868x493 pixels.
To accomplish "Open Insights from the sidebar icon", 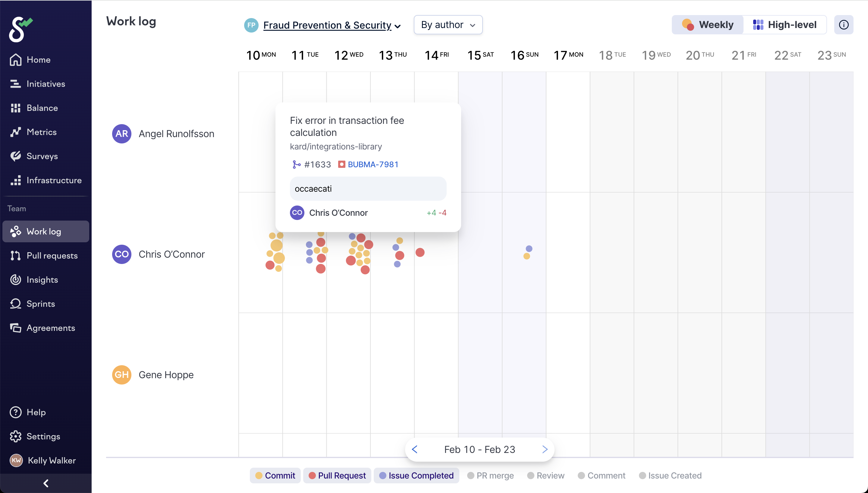I will coord(15,280).
